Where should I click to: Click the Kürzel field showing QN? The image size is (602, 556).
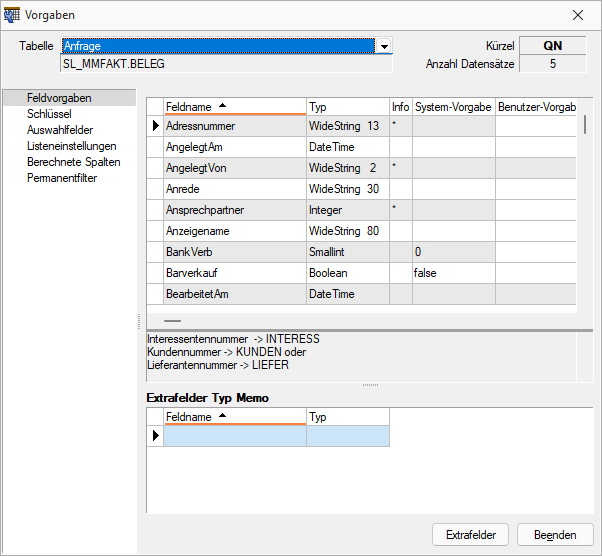(x=553, y=46)
